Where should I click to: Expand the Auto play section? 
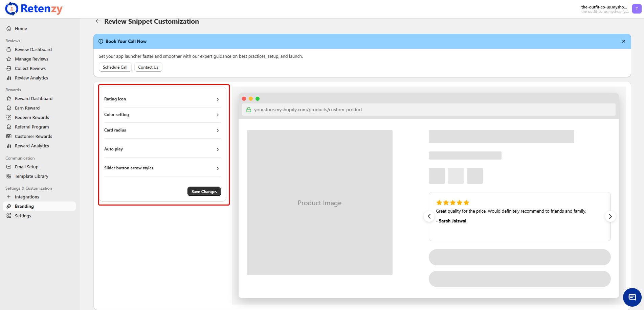(162, 149)
